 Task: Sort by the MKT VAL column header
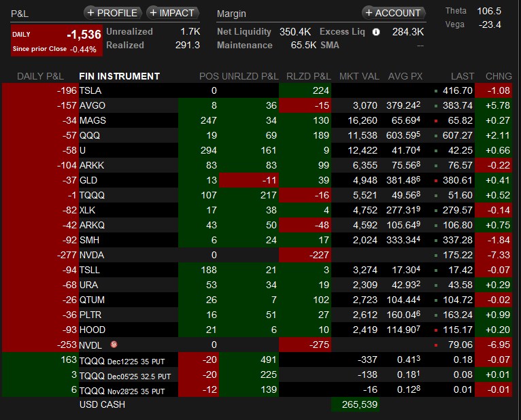(359, 76)
